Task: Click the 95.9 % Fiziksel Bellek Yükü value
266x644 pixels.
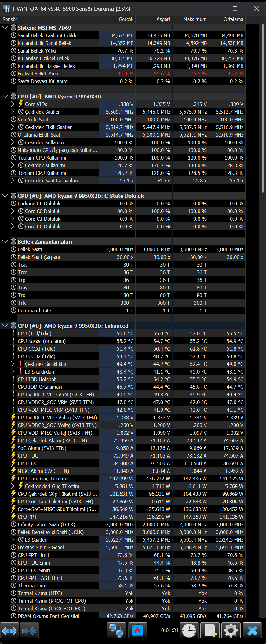Action: 125,74
